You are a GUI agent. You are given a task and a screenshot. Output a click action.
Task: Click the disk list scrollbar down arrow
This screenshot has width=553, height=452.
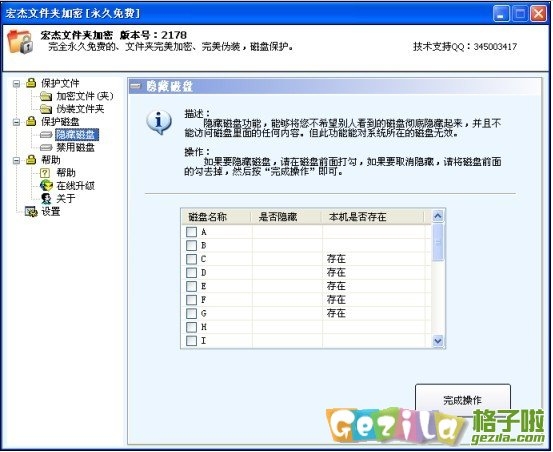438,341
